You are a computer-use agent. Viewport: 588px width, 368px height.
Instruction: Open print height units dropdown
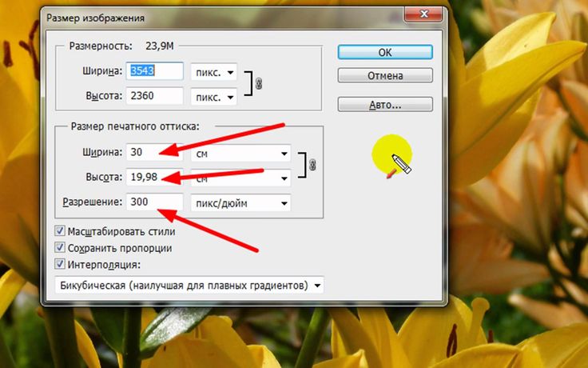pos(240,178)
